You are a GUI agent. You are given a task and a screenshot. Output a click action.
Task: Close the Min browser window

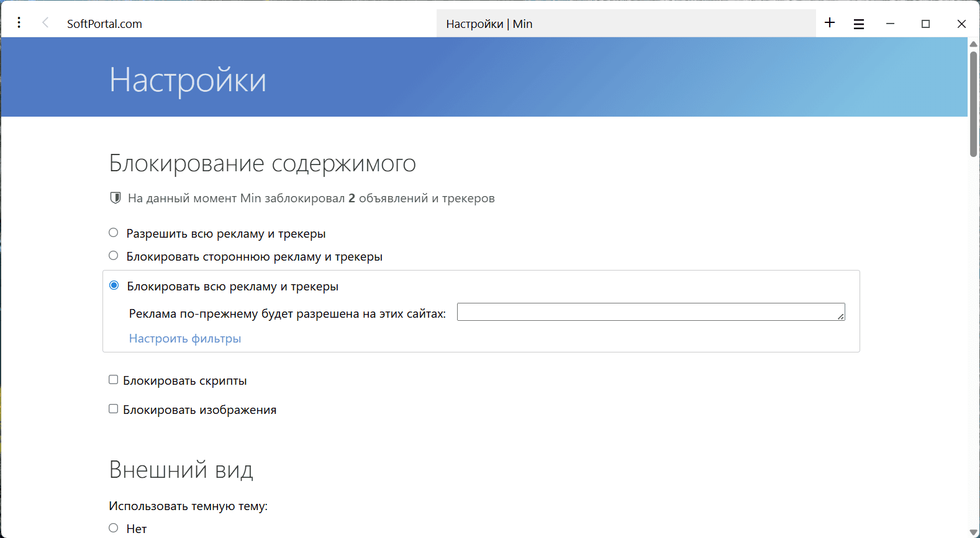point(961,24)
